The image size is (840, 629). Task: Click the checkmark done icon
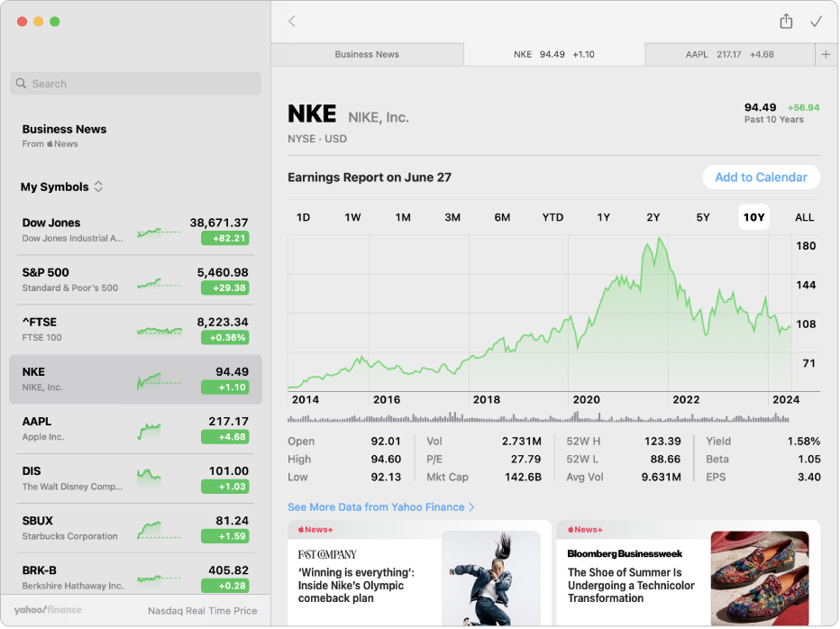tap(816, 22)
